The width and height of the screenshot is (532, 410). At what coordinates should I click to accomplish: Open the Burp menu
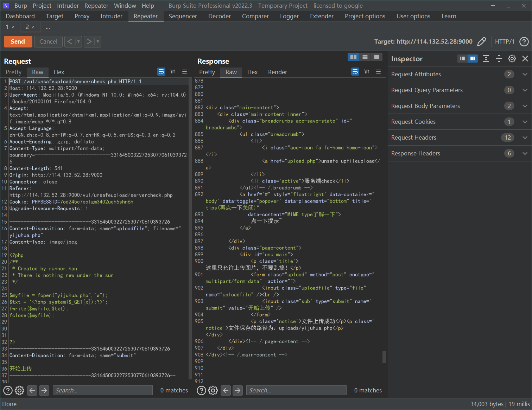pos(21,6)
